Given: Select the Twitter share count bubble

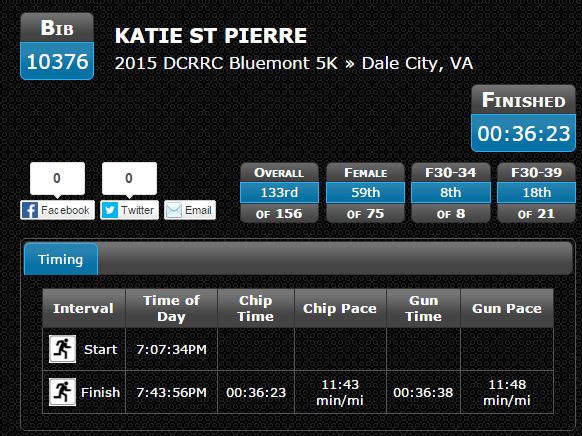Looking at the screenshot, I should pyautogui.click(x=129, y=179).
